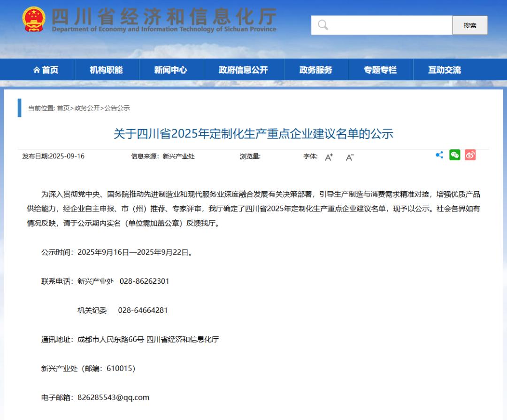The width and height of the screenshot is (507, 420).
Task: Click the blue share icon
Action: coord(439,155)
